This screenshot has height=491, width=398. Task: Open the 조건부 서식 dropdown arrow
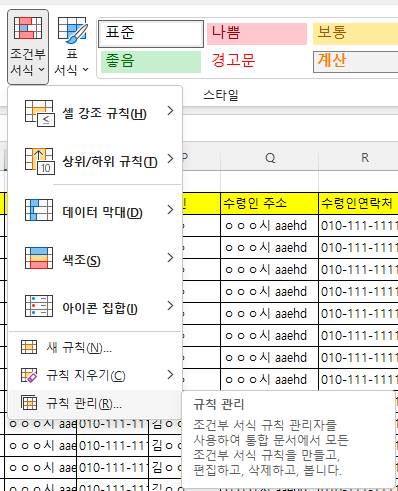point(41,70)
